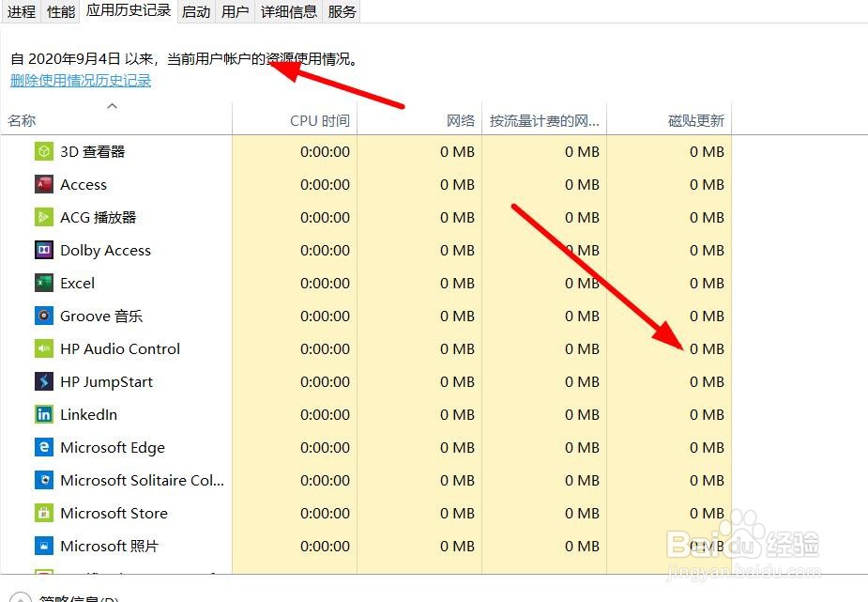Click the HP JumpStart icon
The image size is (868, 602).
click(44, 381)
